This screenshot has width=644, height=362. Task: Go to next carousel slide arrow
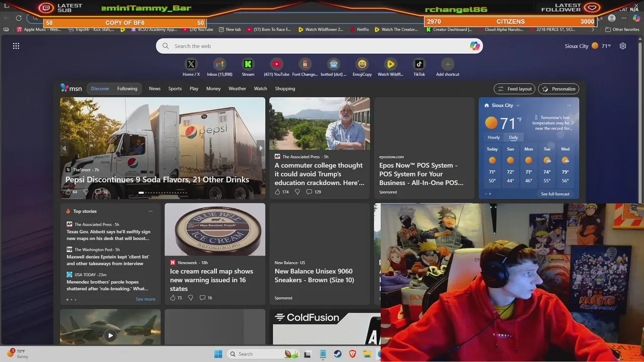click(x=260, y=148)
